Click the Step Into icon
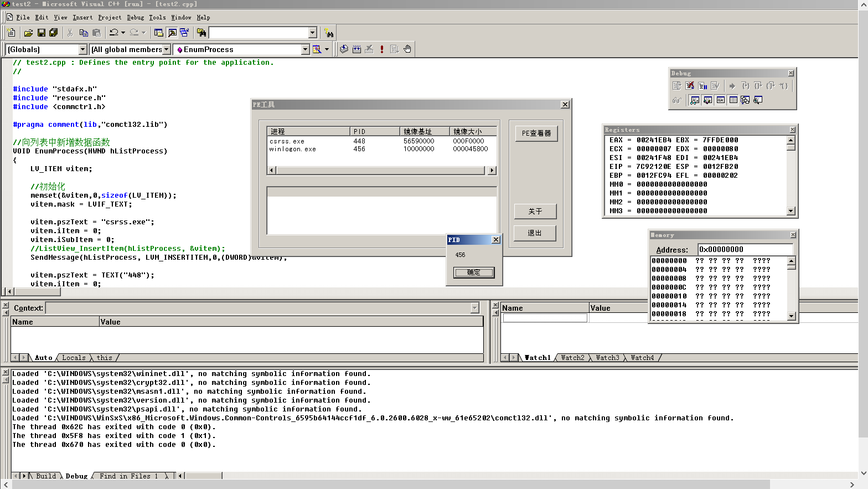 745,86
